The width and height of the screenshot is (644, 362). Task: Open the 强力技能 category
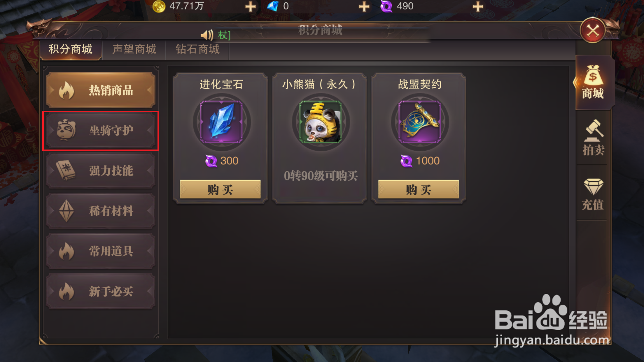[x=101, y=171]
